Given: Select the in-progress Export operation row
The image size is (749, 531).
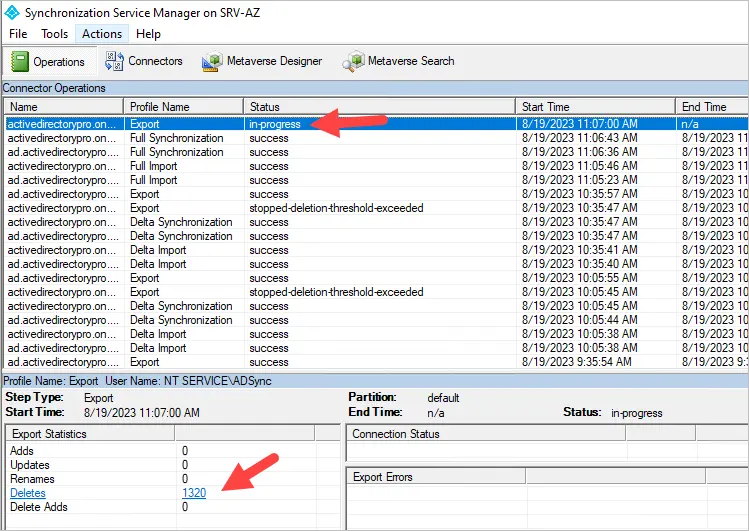Looking at the screenshot, I should [x=376, y=124].
